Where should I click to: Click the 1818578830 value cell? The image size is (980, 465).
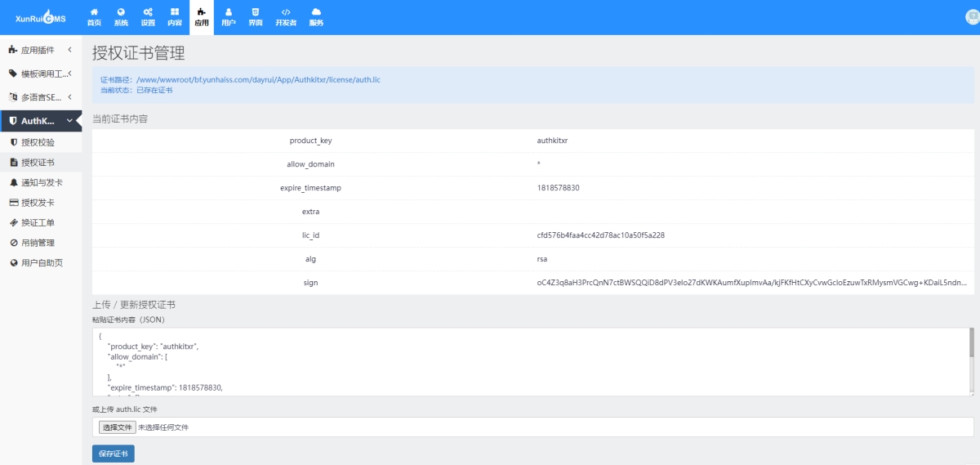(x=558, y=188)
